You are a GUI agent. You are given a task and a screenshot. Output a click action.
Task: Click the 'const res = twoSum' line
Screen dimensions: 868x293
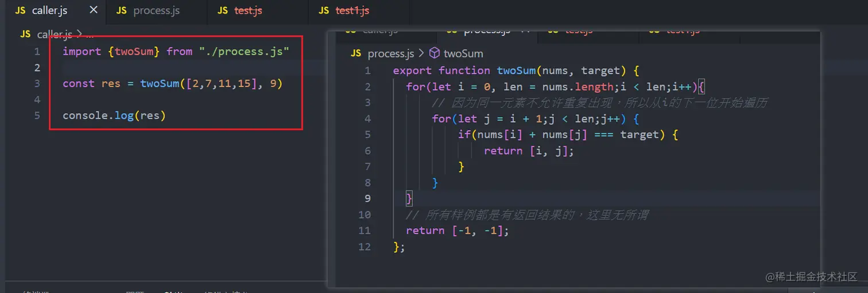point(173,84)
